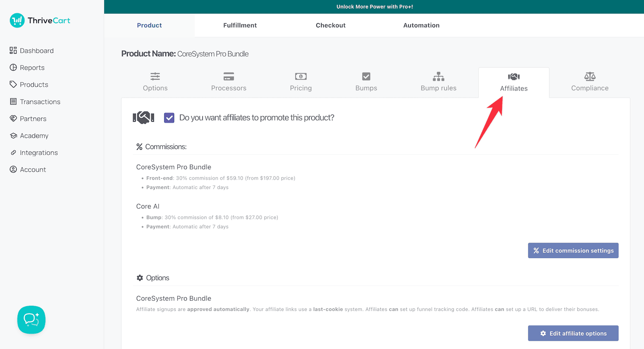This screenshot has width=644, height=349.
Task: Click Payment Automatic after 7 days under Core AI
Action: [x=187, y=227]
